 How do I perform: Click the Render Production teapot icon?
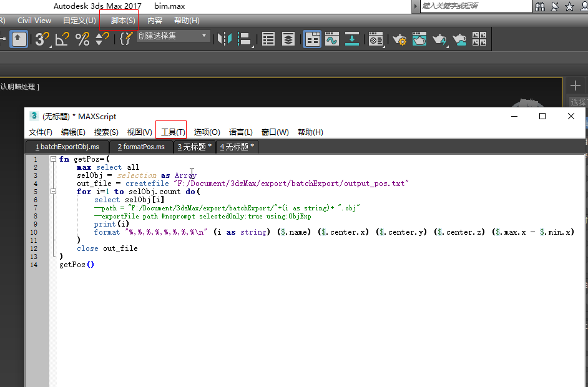click(439, 39)
